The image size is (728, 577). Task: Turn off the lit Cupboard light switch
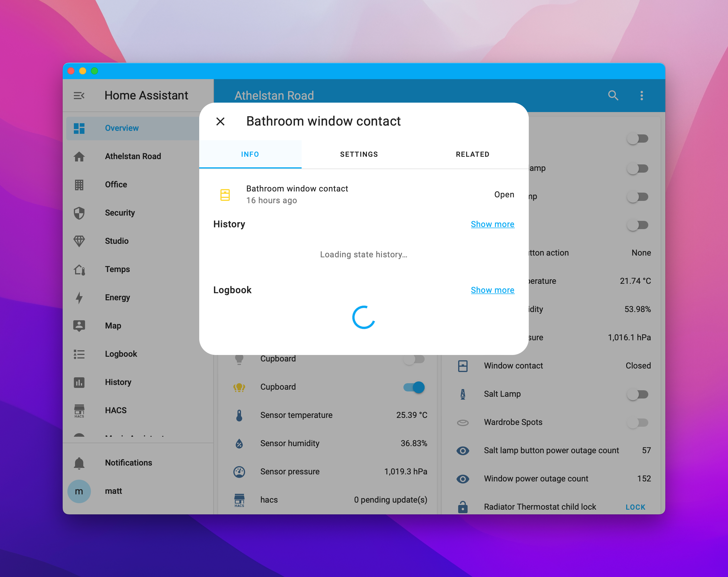[414, 387]
